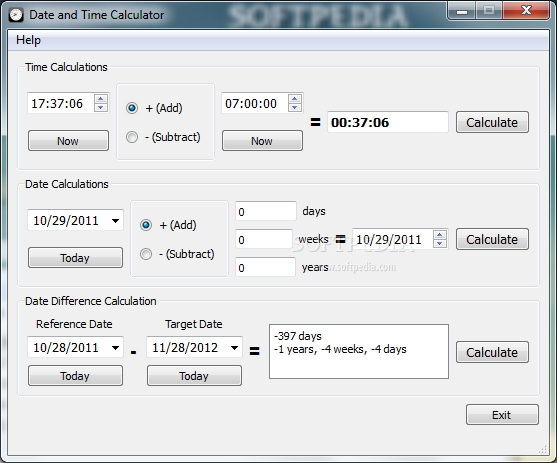557x463 pixels.
Task: Click the clock app icon in title bar
Action: [16, 15]
